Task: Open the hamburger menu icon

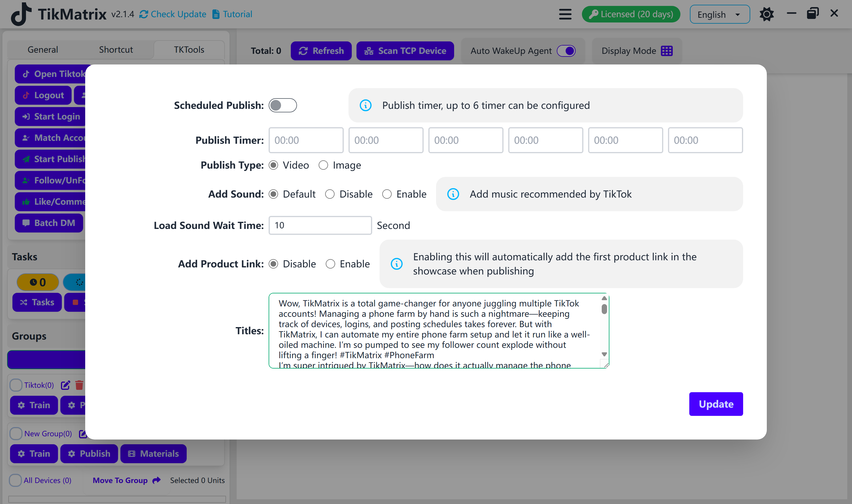Action: (565, 14)
